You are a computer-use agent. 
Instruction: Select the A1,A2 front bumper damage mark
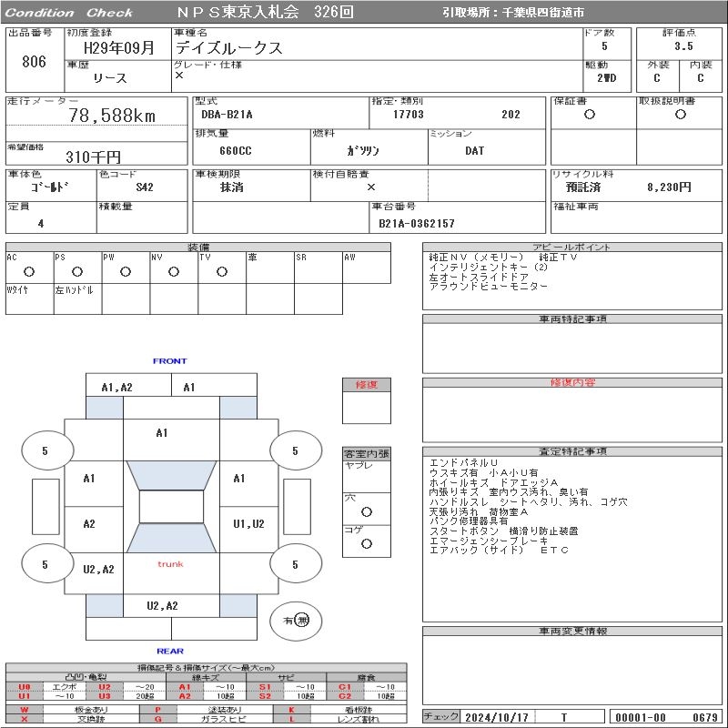coord(117,388)
